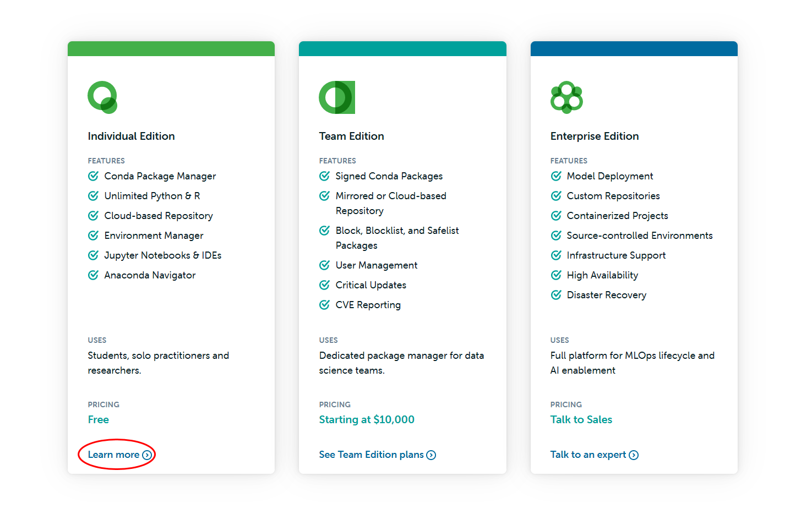Image resolution: width=812 pixels, height=514 pixels.
Task: Click the Starting at $10,000 pricing text
Action: tap(367, 419)
